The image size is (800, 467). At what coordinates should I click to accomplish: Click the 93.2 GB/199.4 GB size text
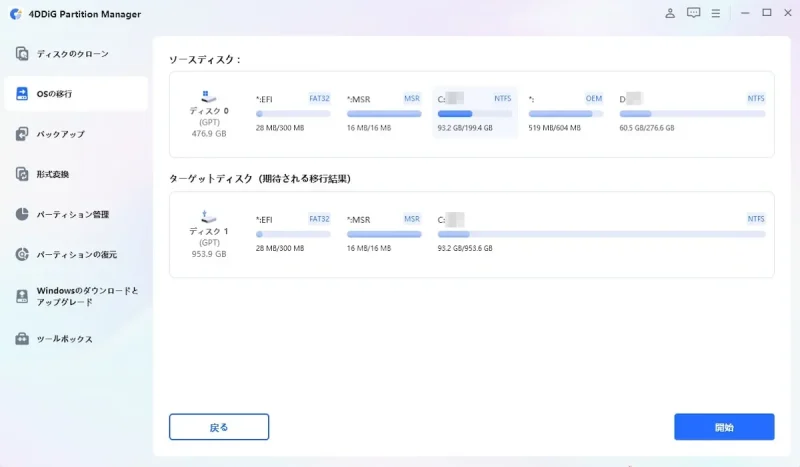(465, 128)
